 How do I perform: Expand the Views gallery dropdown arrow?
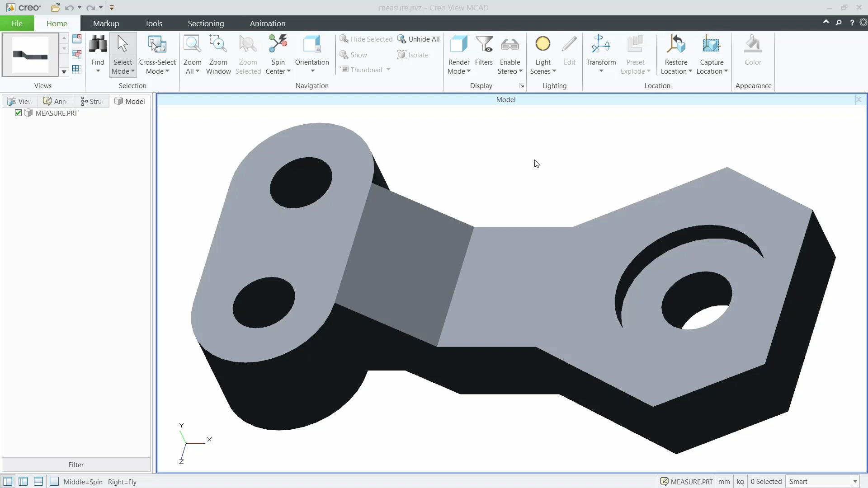pos(64,72)
